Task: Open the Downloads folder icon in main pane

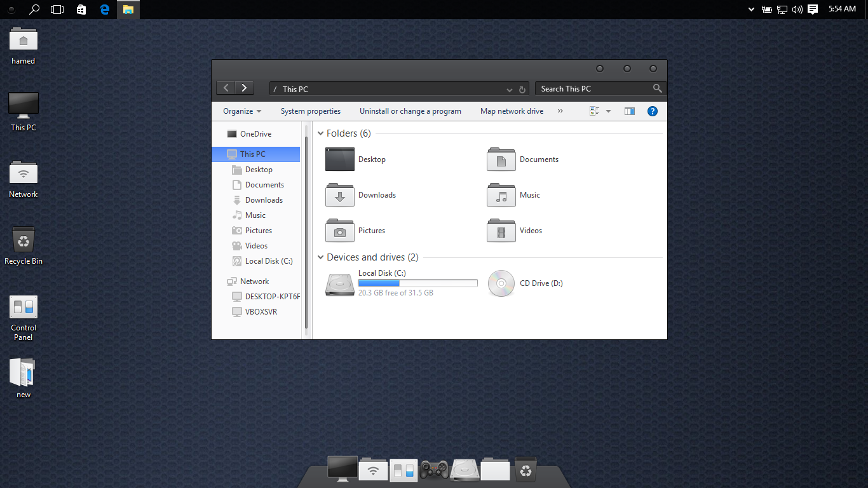Action: point(339,195)
